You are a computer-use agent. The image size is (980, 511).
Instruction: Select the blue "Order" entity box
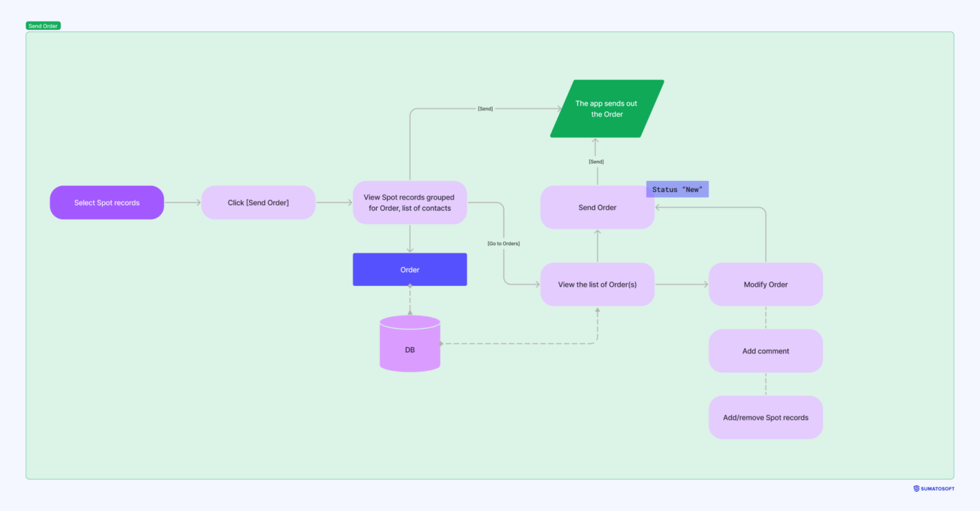click(409, 269)
